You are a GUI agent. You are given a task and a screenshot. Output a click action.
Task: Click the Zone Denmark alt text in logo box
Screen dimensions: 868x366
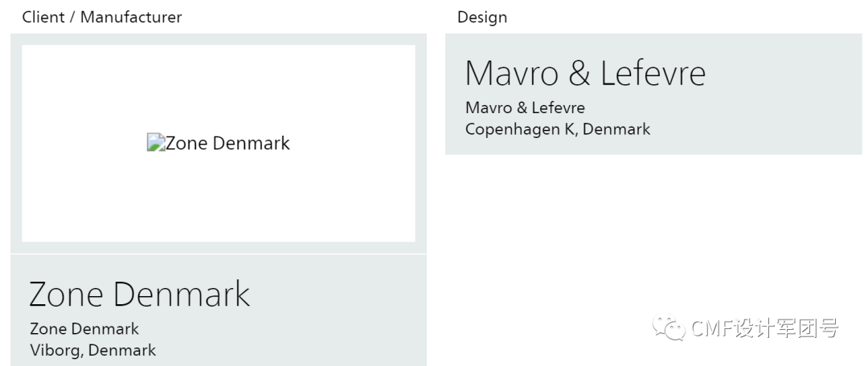click(227, 144)
